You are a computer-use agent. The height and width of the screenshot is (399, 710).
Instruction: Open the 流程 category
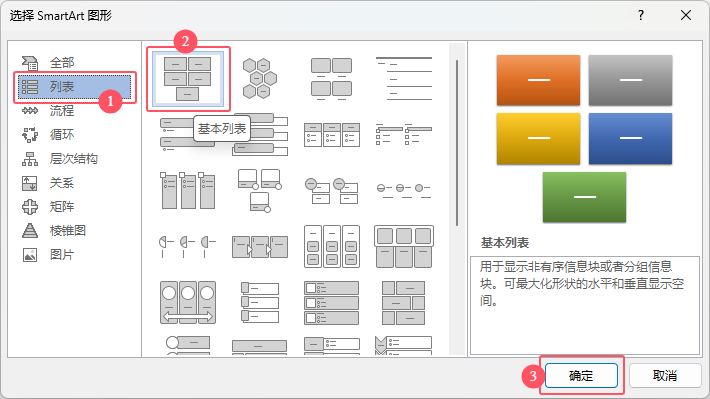[x=61, y=111]
